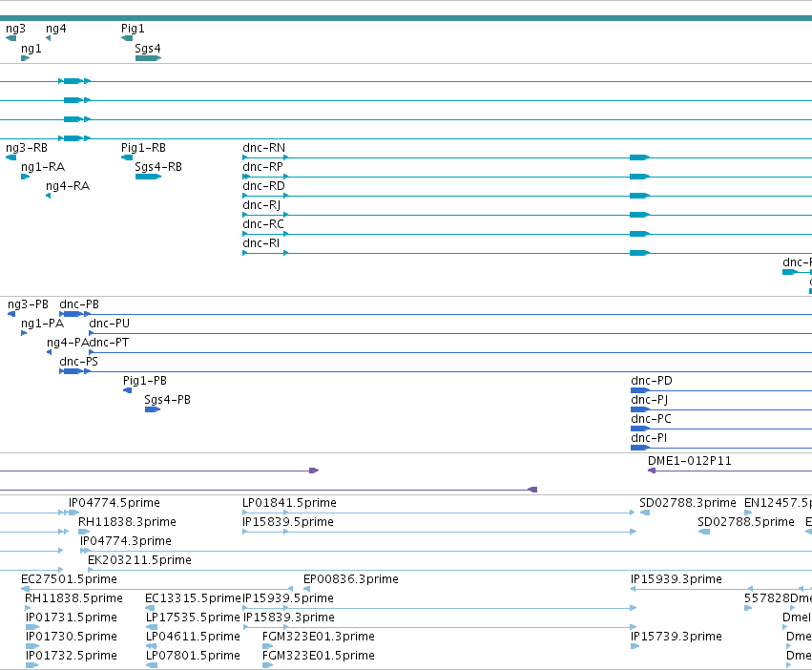Click the dnc-RP transcript label

[x=262, y=167]
